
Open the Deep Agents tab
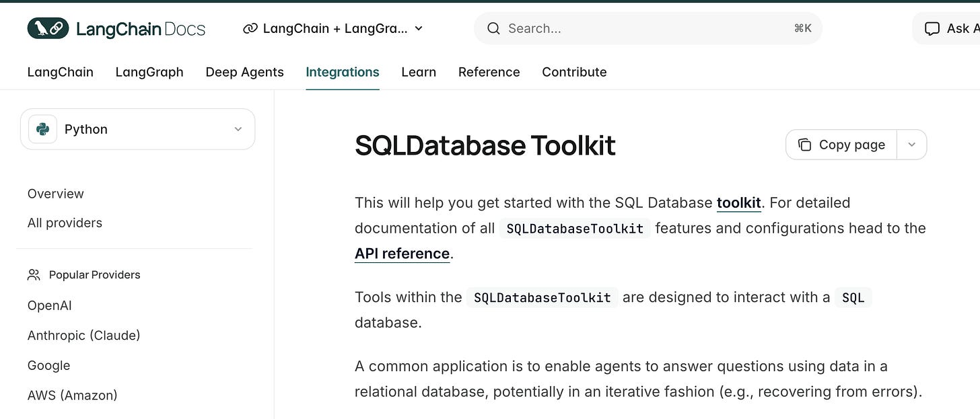click(x=244, y=72)
